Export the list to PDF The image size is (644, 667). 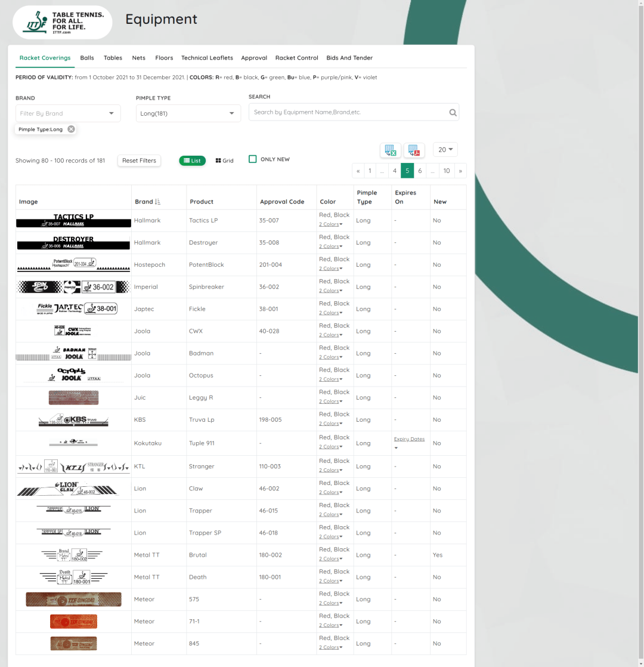point(414,150)
